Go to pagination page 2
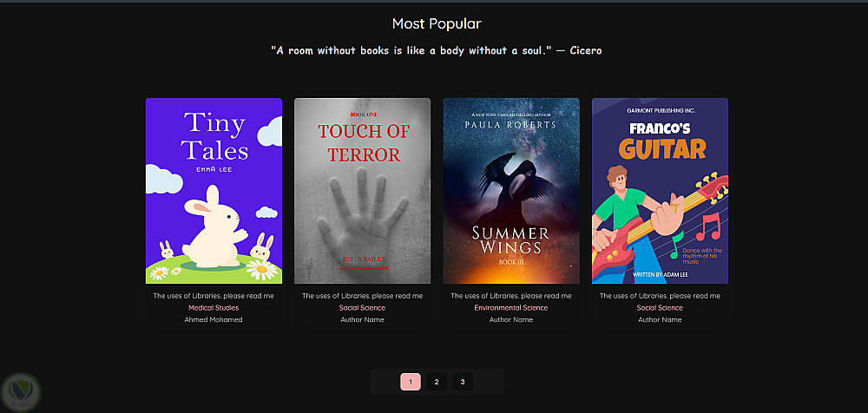This screenshot has height=413, width=868. [x=437, y=382]
